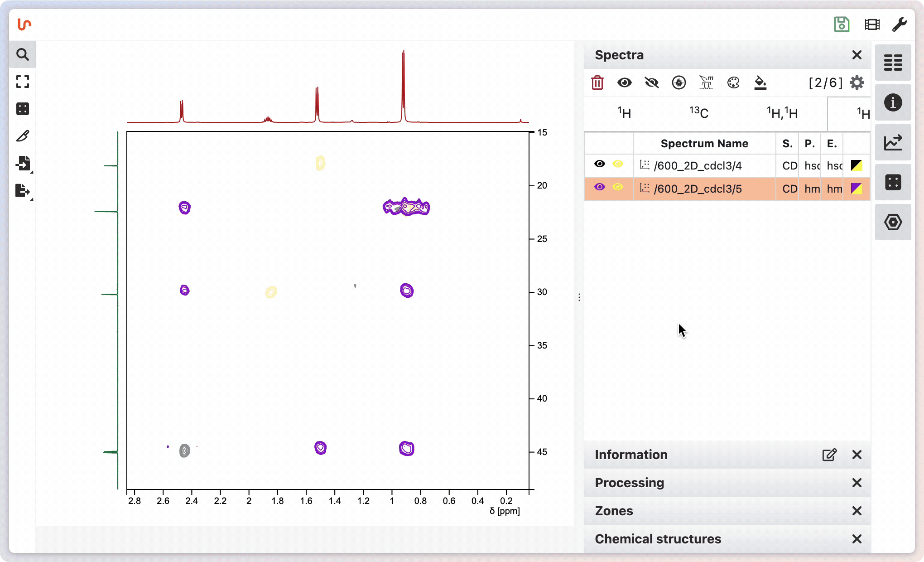The height and width of the screenshot is (562, 924).
Task: Click the red trash delete spectra icon
Action: pos(597,82)
